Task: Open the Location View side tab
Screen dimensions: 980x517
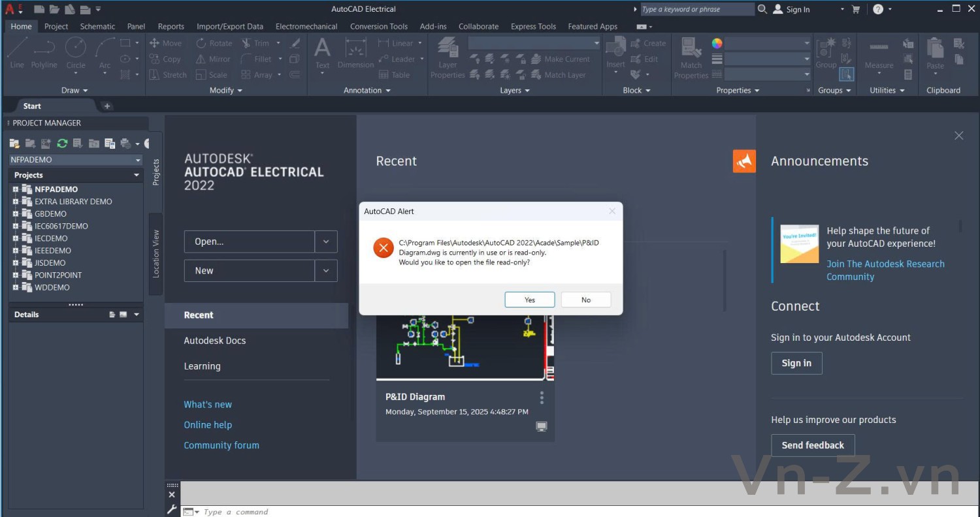Action: tap(155, 253)
